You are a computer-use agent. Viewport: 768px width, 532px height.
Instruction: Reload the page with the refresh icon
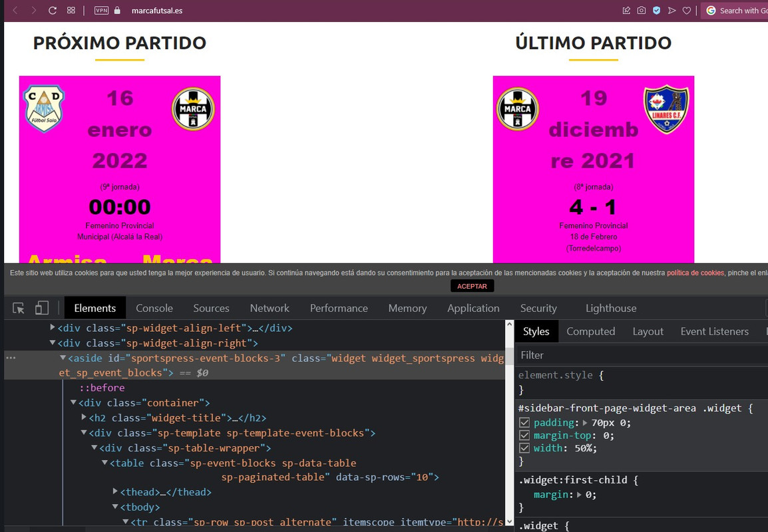[53, 10]
